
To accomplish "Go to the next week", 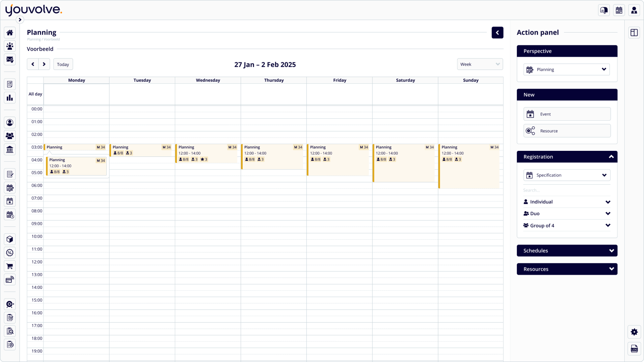I will pyautogui.click(x=44, y=64).
